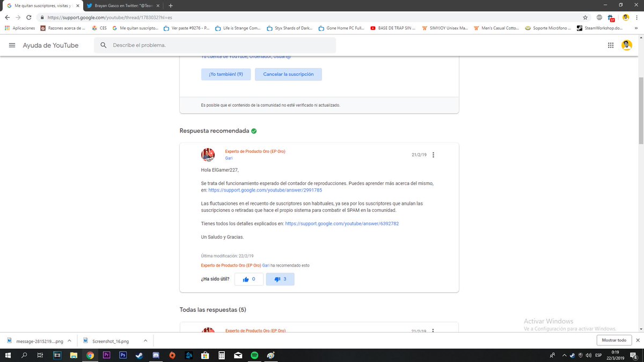Open Windows taskbar search
The height and width of the screenshot is (362, 644).
[x=24, y=355]
